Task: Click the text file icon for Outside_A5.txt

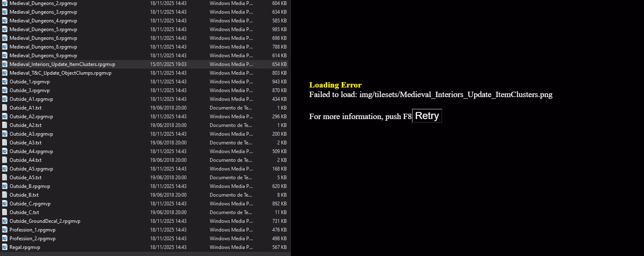Action: point(5,178)
